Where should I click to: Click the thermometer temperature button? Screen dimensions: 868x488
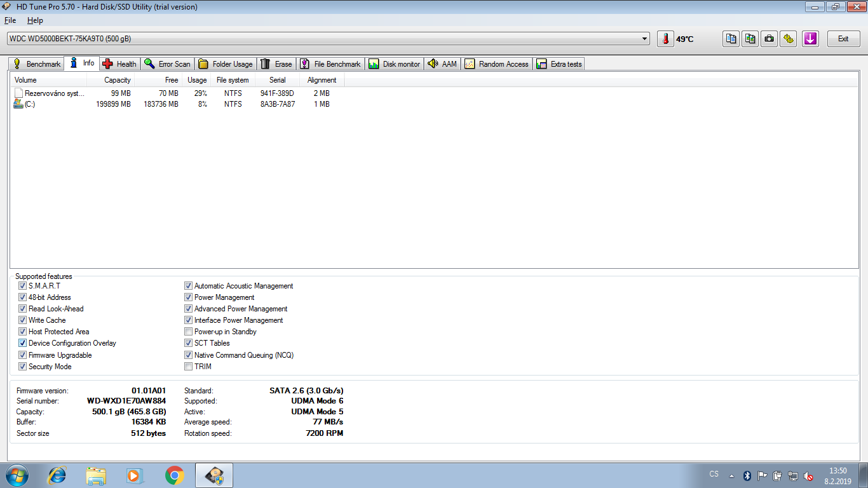pos(665,39)
